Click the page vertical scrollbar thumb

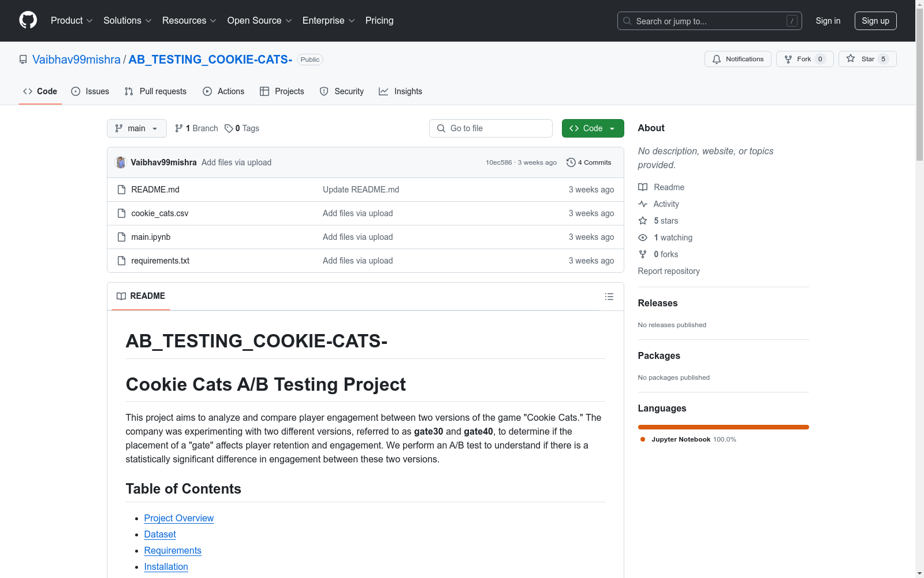[919, 84]
